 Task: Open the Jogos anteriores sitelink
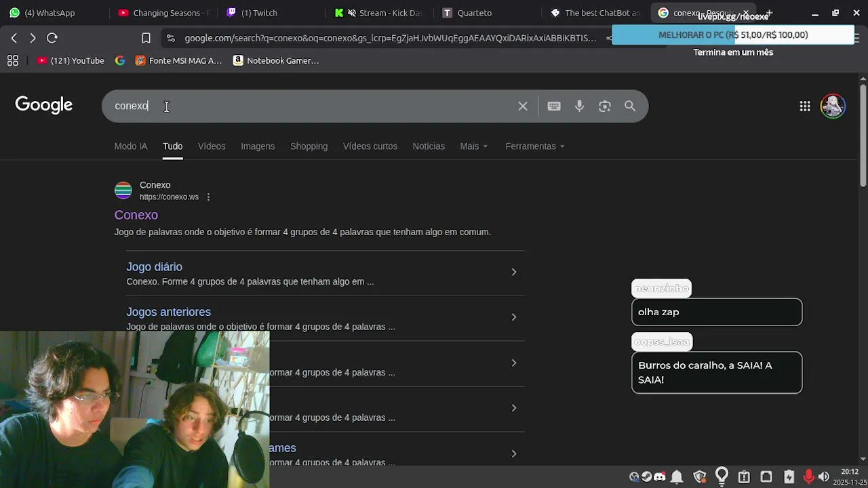pyautogui.click(x=168, y=312)
